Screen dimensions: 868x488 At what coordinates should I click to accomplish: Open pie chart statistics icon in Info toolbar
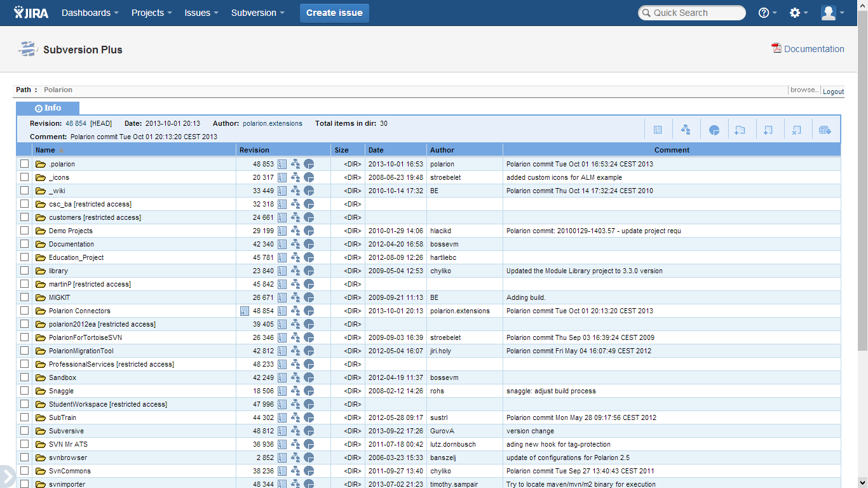714,130
